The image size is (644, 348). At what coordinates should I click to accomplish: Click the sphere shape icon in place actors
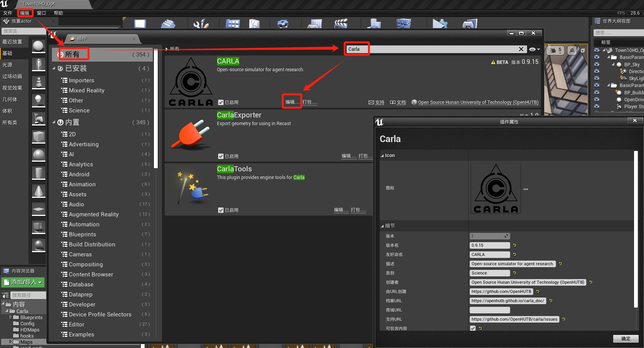coord(38,155)
